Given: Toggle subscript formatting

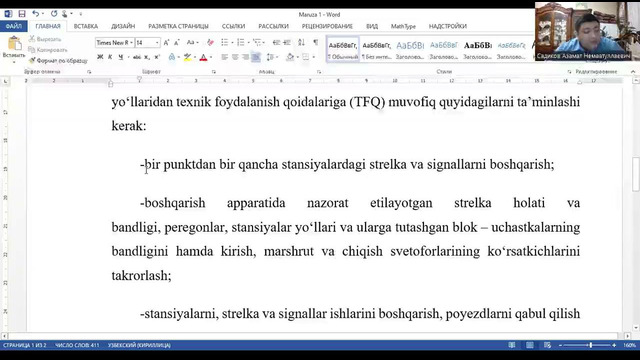Looking at the screenshot, I should pos(147,57).
